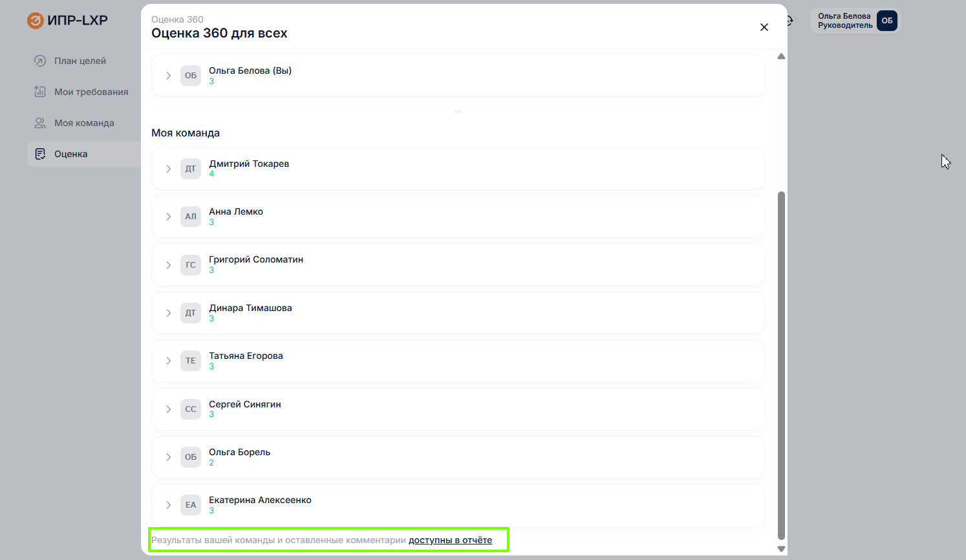966x560 pixels.
Task: Expand Динара Тимашова's results
Action: pyautogui.click(x=168, y=313)
